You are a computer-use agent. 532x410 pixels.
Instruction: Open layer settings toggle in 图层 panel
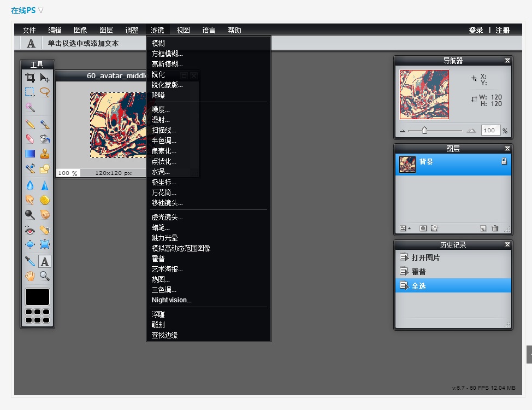tap(405, 229)
